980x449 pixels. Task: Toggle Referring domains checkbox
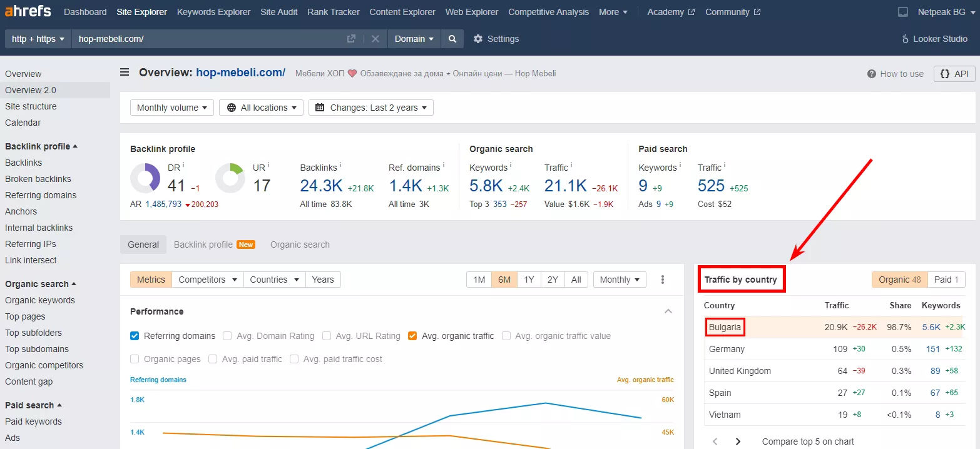(x=135, y=336)
